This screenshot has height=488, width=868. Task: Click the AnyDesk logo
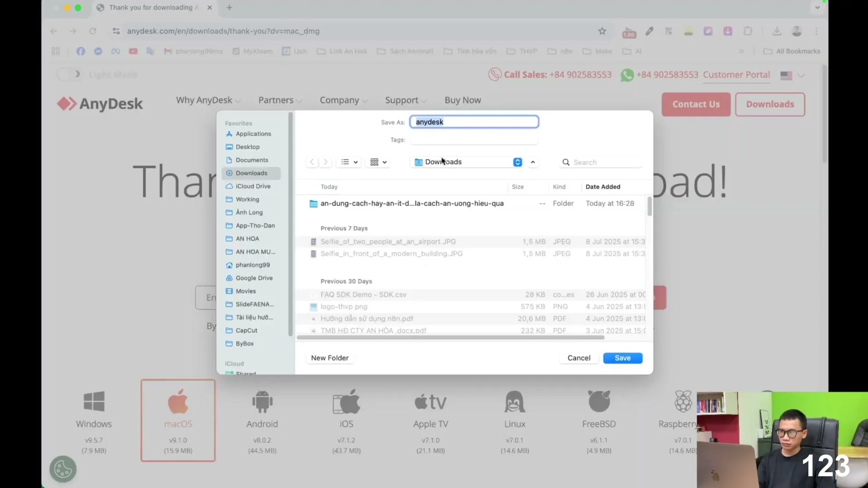(100, 104)
